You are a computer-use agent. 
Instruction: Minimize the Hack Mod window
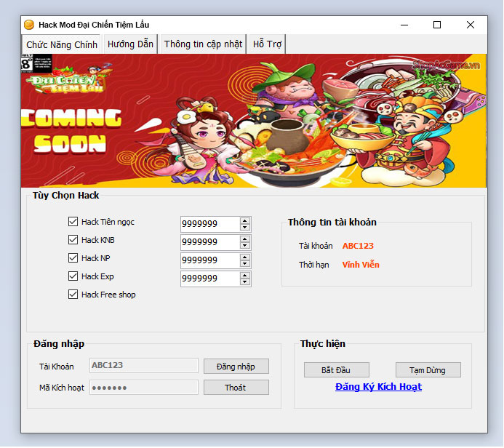point(404,25)
